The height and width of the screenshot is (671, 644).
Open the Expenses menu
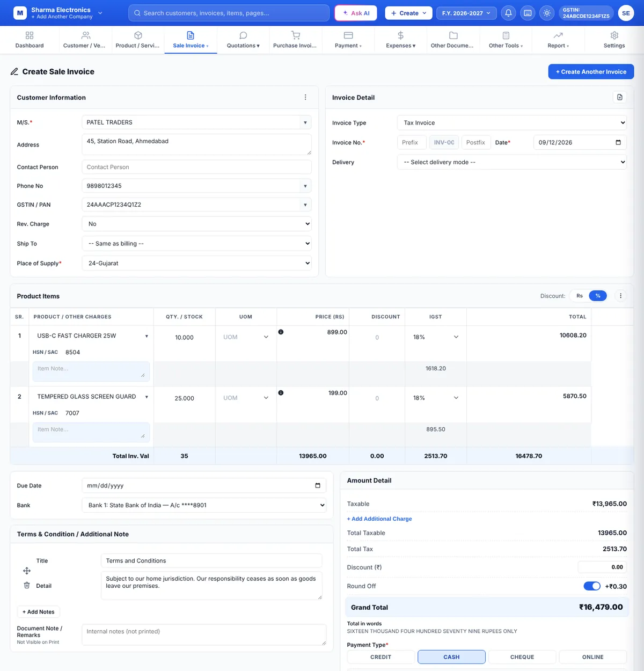tap(400, 40)
